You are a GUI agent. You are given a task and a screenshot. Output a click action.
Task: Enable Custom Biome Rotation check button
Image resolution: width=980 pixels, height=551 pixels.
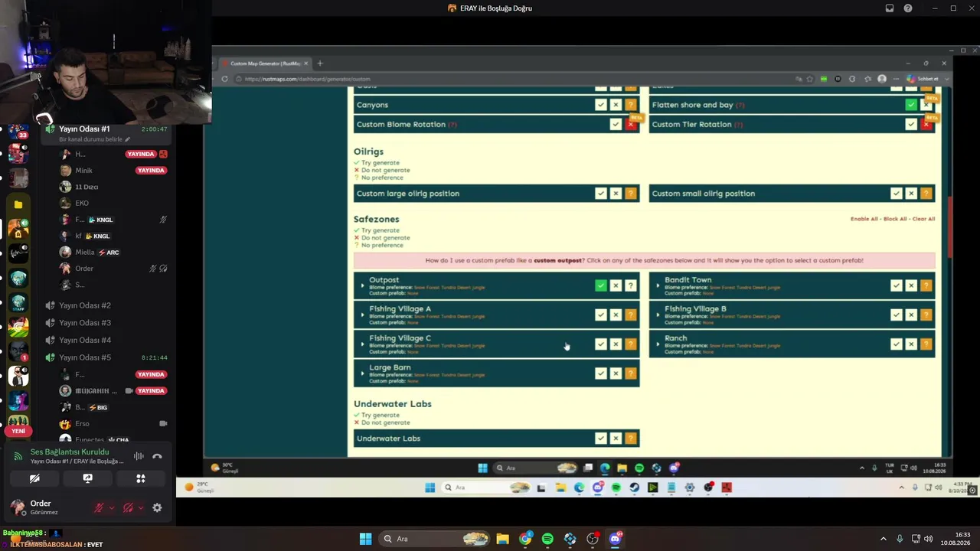(616, 124)
